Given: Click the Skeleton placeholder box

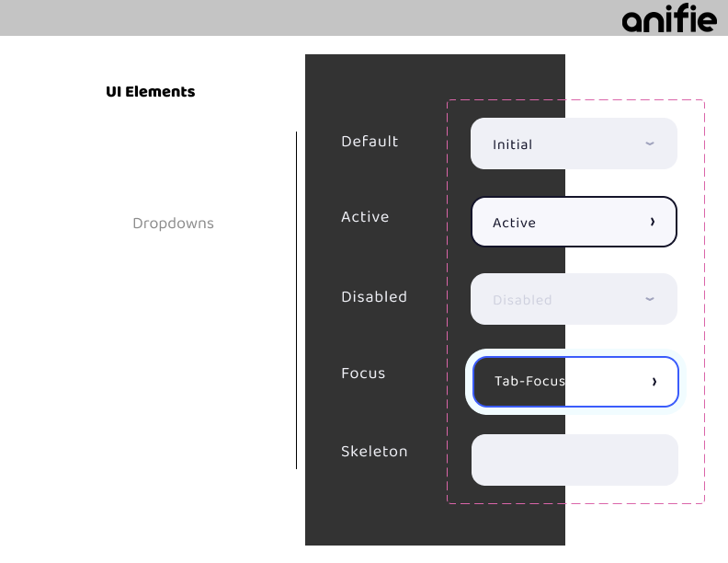Looking at the screenshot, I should pos(574,460).
